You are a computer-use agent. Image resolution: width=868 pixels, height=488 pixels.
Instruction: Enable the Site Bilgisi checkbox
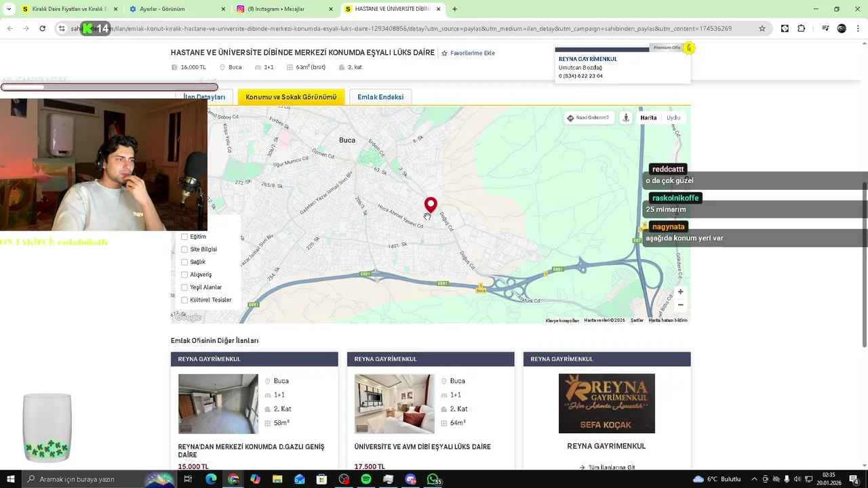point(184,249)
